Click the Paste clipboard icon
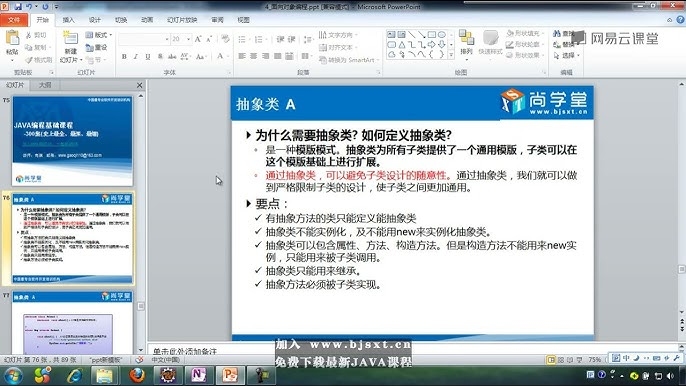The height and width of the screenshot is (386, 686). (12, 38)
